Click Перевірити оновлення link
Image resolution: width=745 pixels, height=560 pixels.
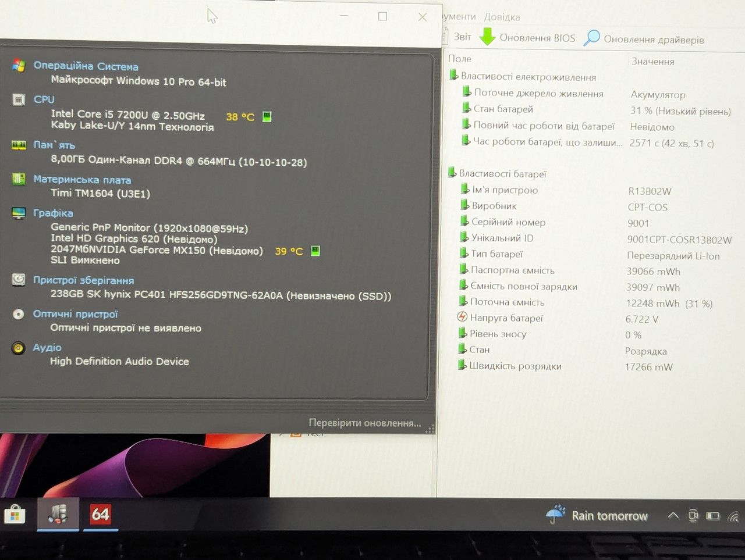point(364,423)
